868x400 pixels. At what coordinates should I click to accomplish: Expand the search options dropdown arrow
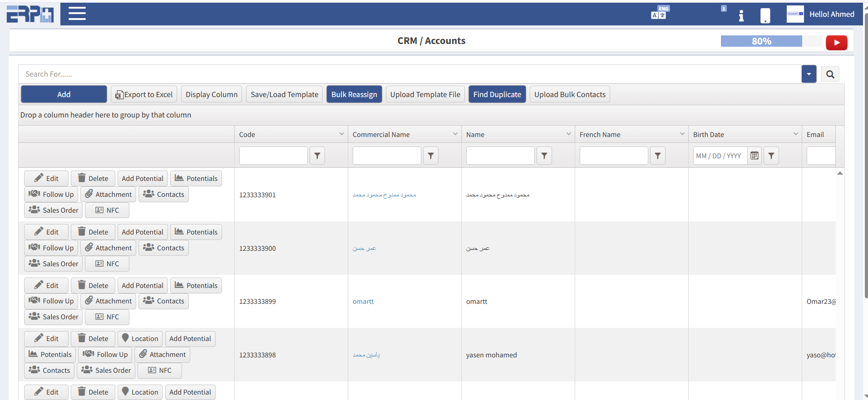(809, 74)
